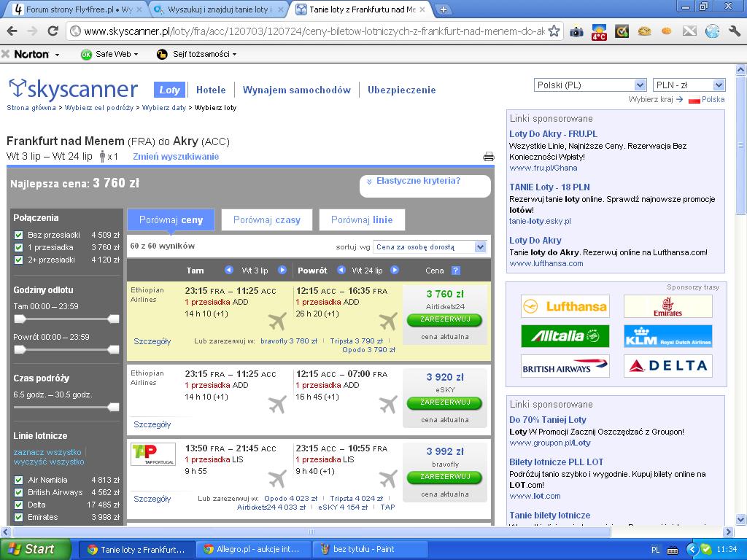Click the left handle of Tam departure-time slider
Screen dimensions: 747x560
click(20, 319)
